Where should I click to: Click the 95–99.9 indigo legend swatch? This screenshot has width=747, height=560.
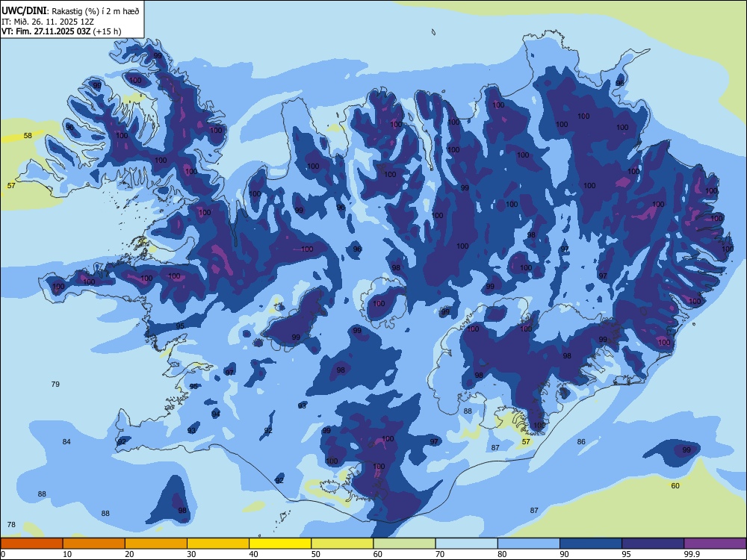[x=653, y=544]
